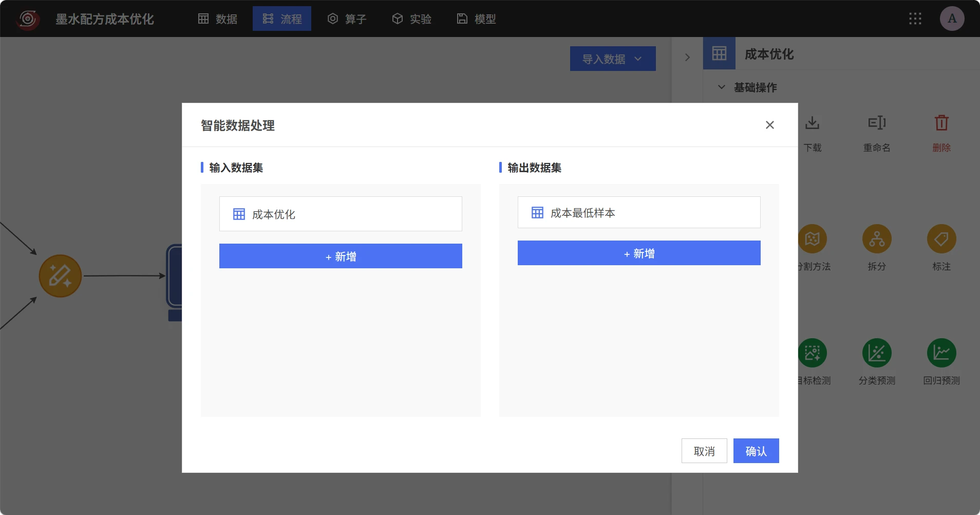Select the 标注 label tag icon

[x=941, y=238]
